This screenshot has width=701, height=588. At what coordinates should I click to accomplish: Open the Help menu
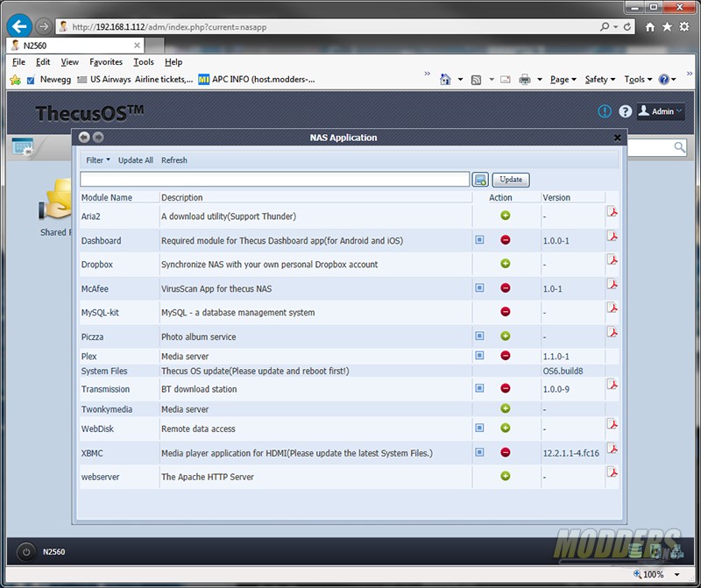[x=173, y=62]
